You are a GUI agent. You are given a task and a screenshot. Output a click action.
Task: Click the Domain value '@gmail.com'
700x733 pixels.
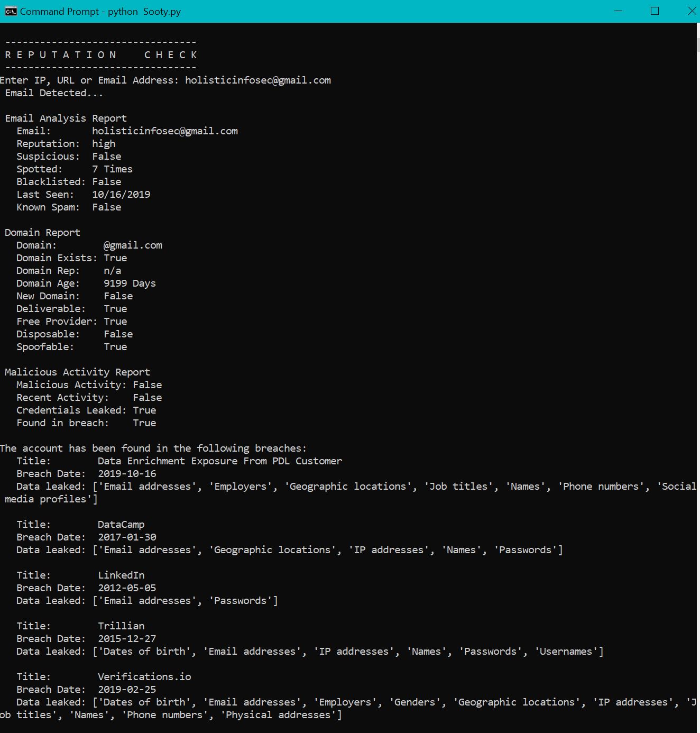click(x=133, y=245)
